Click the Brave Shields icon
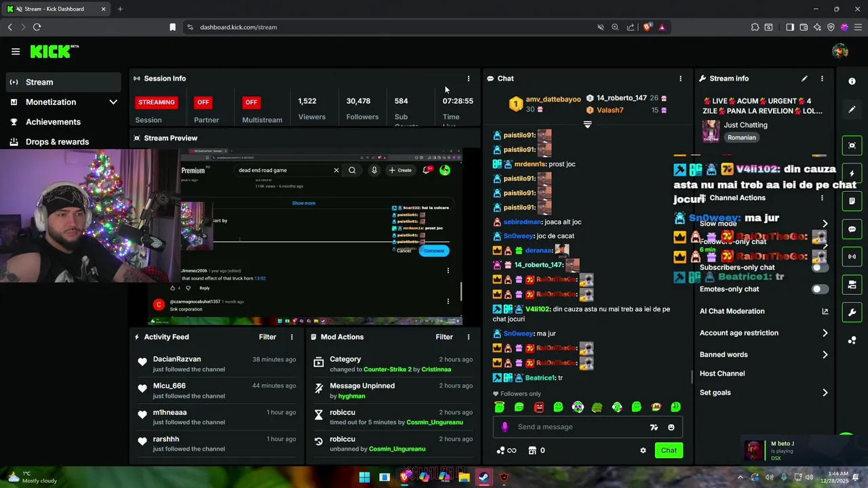868x488 pixels. 647,27
